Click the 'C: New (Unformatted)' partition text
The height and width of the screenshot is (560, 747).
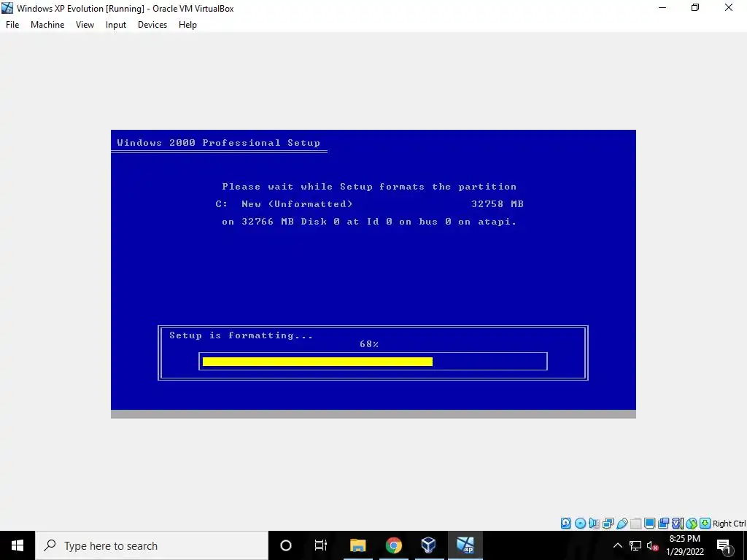point(284,204)
